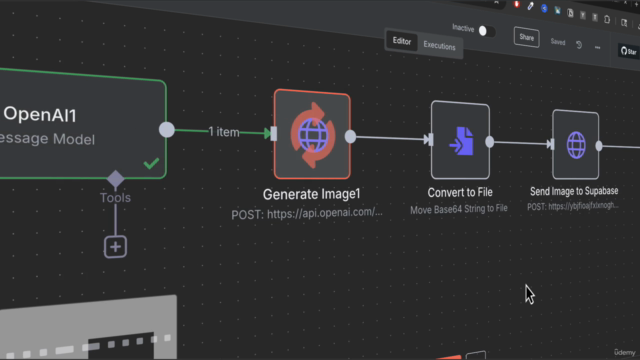This screenshot has width=640, height=360.
Task: Switch to the Executions tab
Action: [439, 46]
